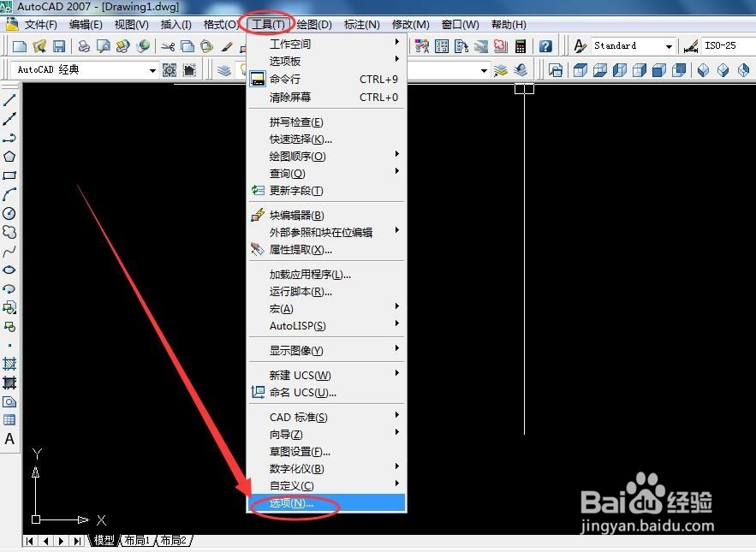This screenshot has height=552, width=756.
Task: Select the Polygon tool
Action: pyautogui.click(x=9, y=157)
